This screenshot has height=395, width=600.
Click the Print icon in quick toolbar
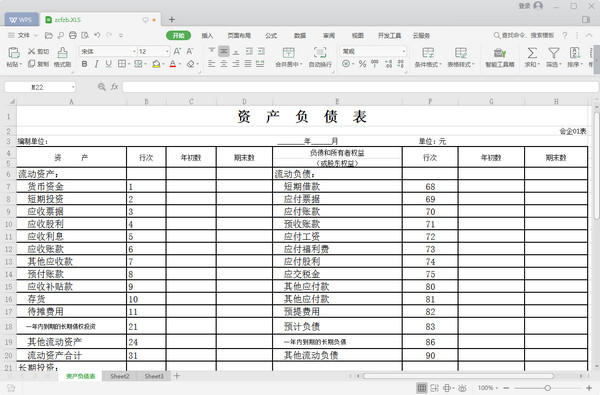pos(73,35)
